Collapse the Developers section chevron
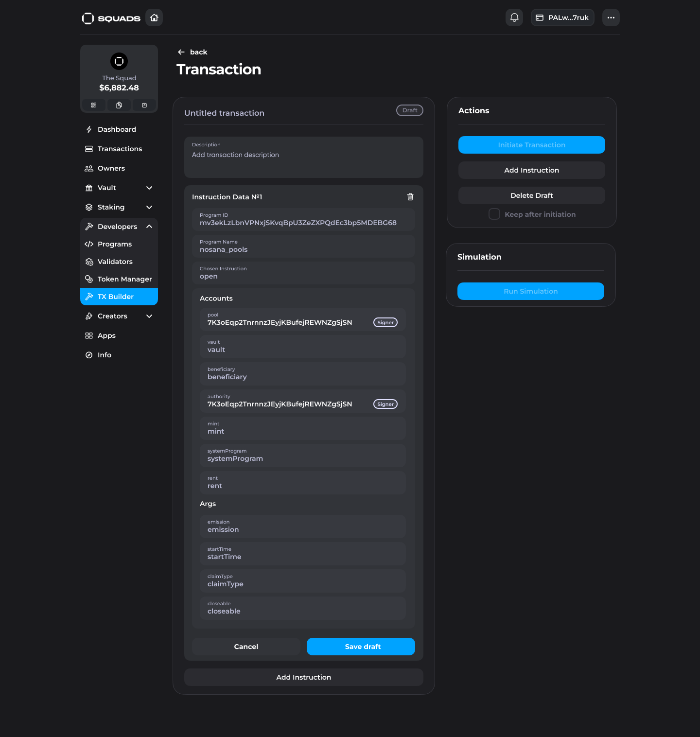This screenshot has height=737, width=700. 149,227
